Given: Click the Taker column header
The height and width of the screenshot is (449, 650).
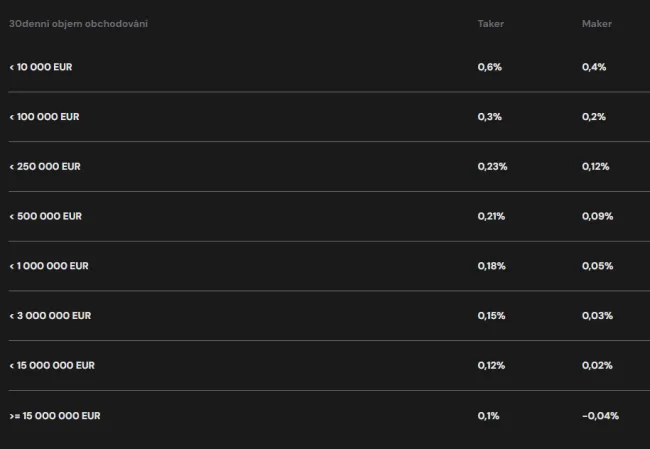Looking at the screenshot, I should pyautogui.click(x=490, y=24).
